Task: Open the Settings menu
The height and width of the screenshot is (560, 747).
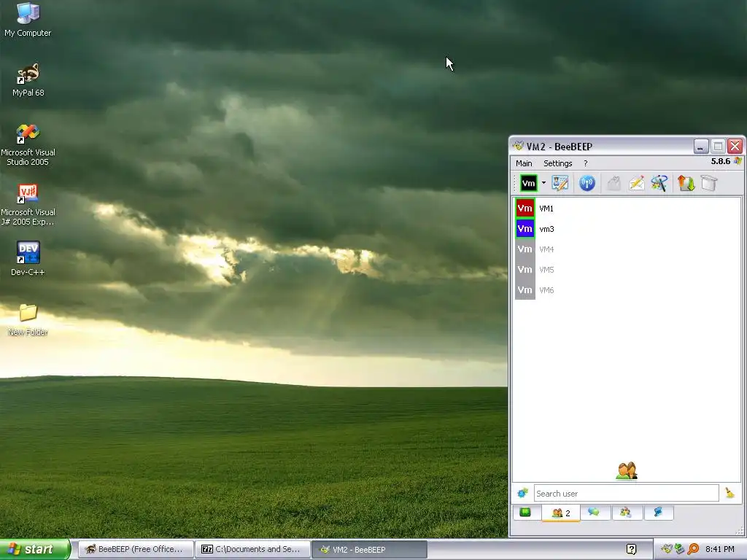Action: tap(557, 163)
